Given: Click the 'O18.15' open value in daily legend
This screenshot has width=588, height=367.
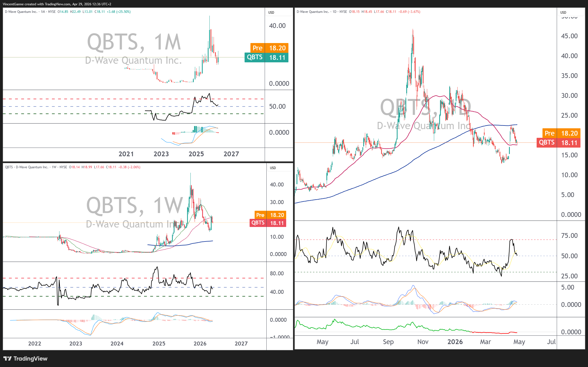Looking at the screenshot, I should pos(354,12).
